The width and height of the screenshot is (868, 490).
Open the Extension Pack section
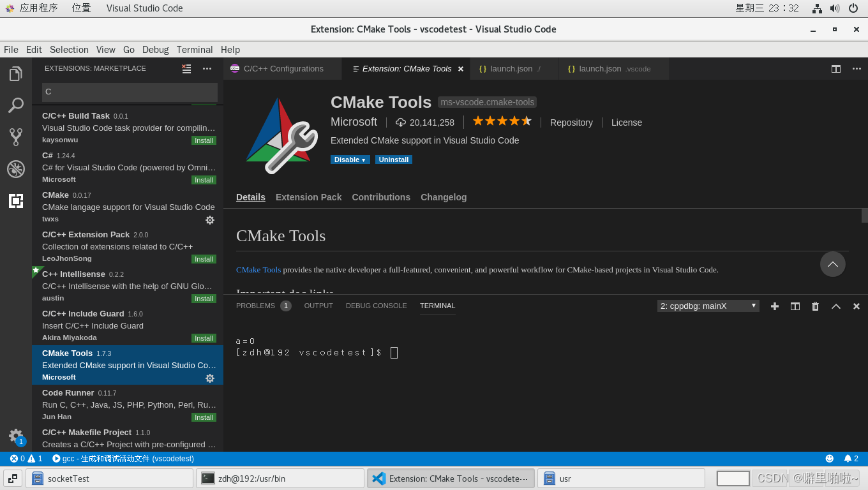(x=309, y=197)
